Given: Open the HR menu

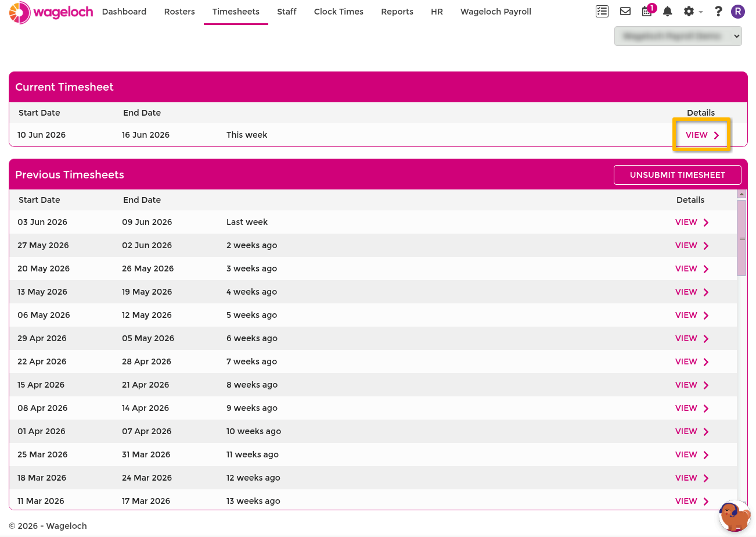Looking at the screenshot, I should point(437,12).
